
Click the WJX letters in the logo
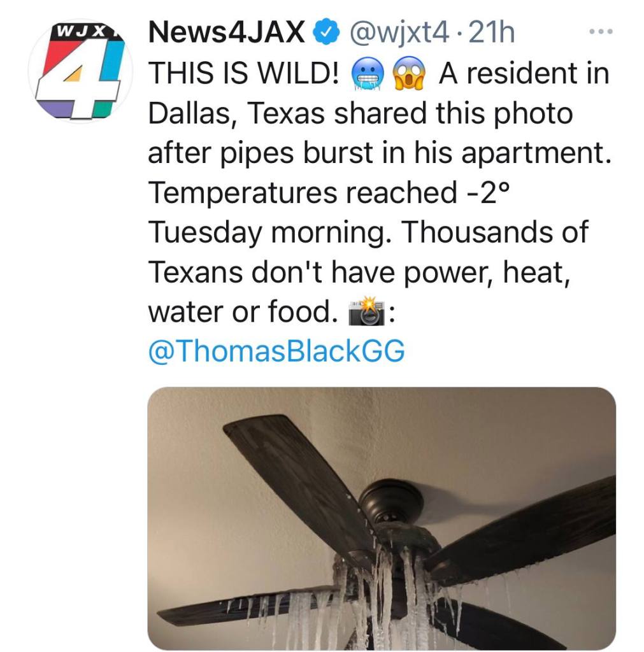(82, 32)
